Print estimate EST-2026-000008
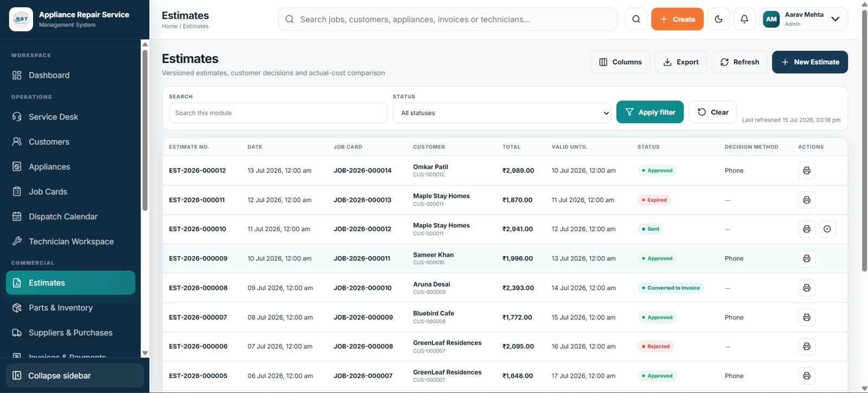This screenshot has height=393, width=868. [807, 288]
